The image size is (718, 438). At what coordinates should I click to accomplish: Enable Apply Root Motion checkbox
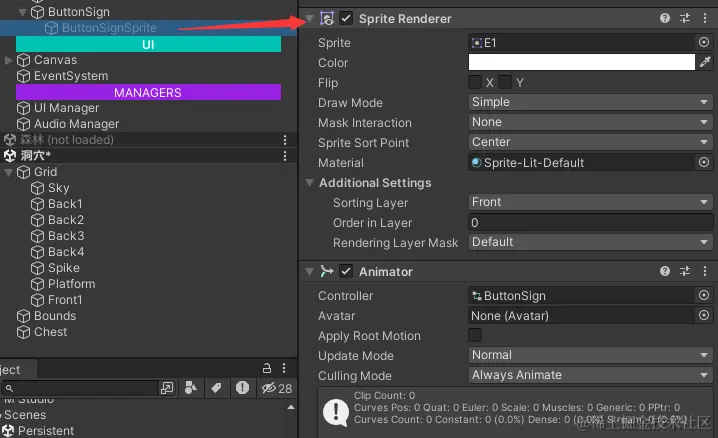(475, 335)
